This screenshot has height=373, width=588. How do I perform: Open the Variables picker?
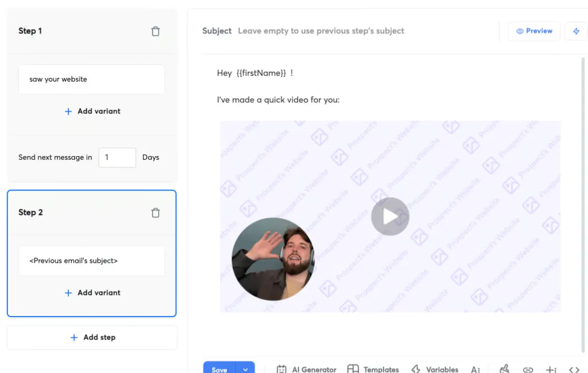click(434, 370)
